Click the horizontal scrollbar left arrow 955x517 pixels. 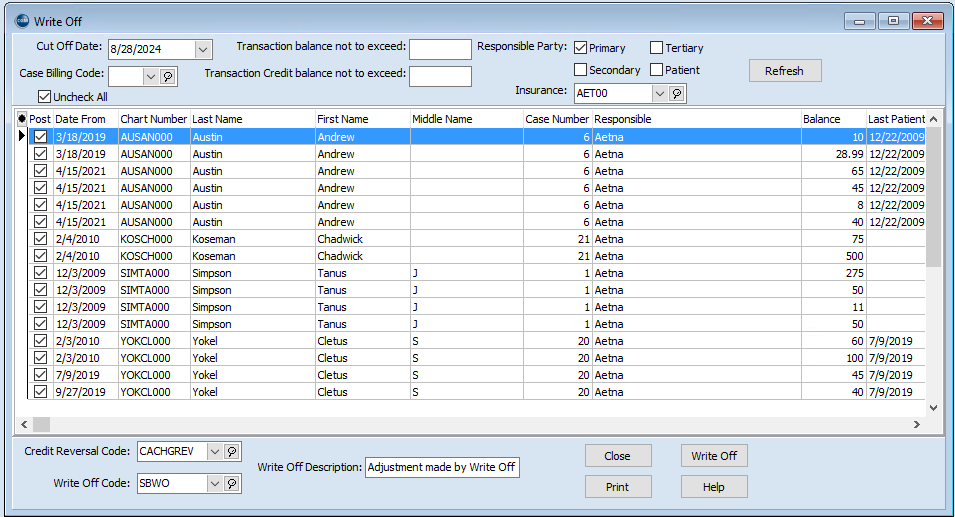click(24, 424)
